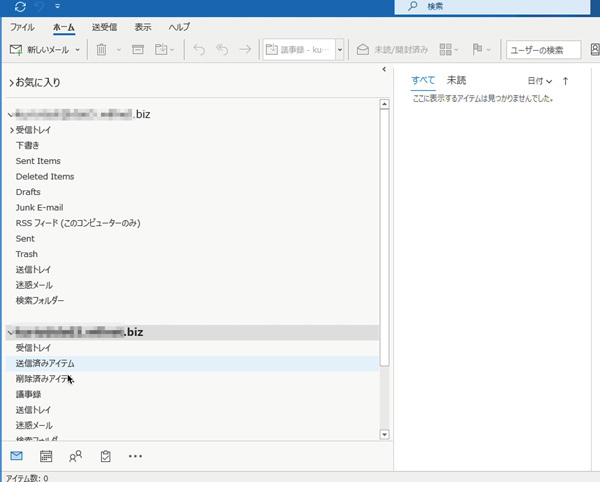Select the 議事録 folder
The width and height of the screenshot is (600, 482).
(x=28, y=394)
